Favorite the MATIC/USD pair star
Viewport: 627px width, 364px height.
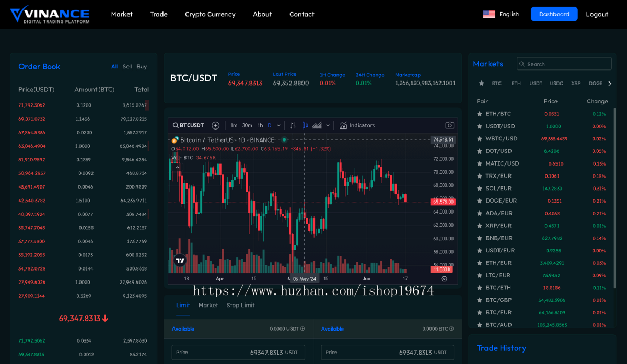[x=480, y=163]
